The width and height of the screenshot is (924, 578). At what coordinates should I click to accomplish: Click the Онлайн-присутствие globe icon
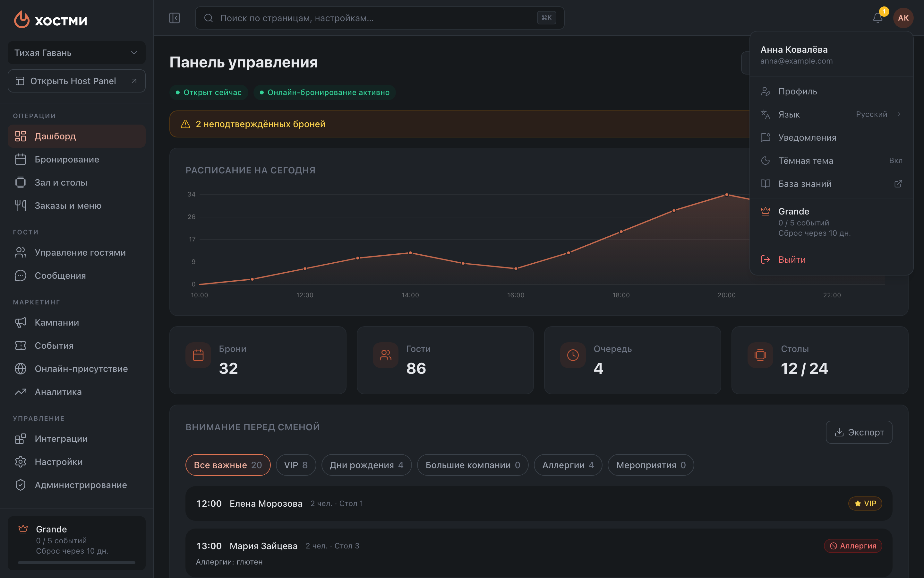[x=21, y=369]
